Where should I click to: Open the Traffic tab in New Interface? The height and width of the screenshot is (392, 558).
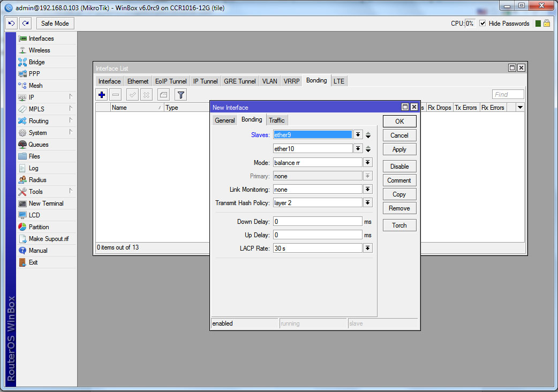coord(277,120)
